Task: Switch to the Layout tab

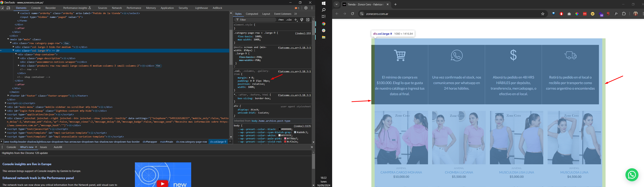Action: (266, 14)
